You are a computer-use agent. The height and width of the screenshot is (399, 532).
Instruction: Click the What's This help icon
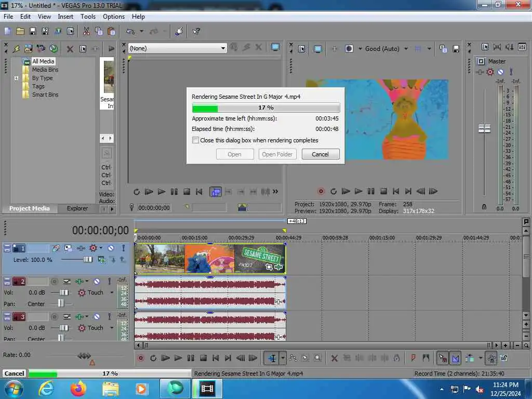(x=196, y=31)
